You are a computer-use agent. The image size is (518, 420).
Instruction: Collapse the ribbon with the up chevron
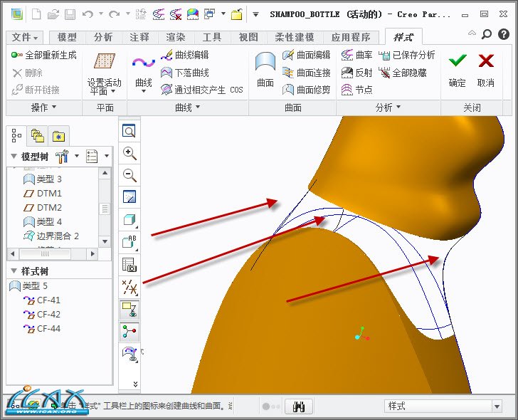[472, 33]
